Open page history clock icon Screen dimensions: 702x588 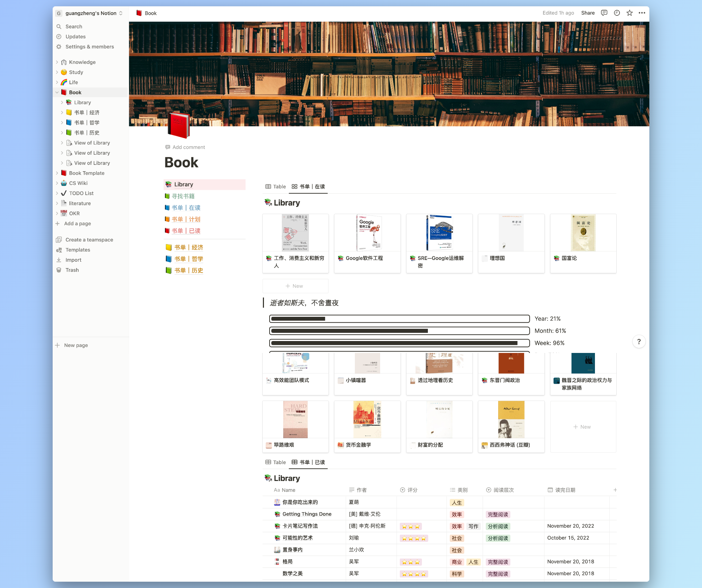[617, 13]
